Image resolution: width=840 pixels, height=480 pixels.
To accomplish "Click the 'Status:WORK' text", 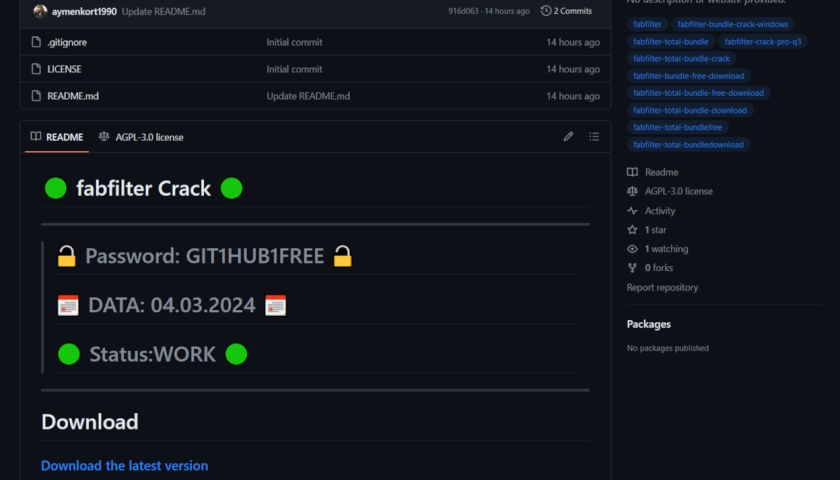I will (153, 354).
